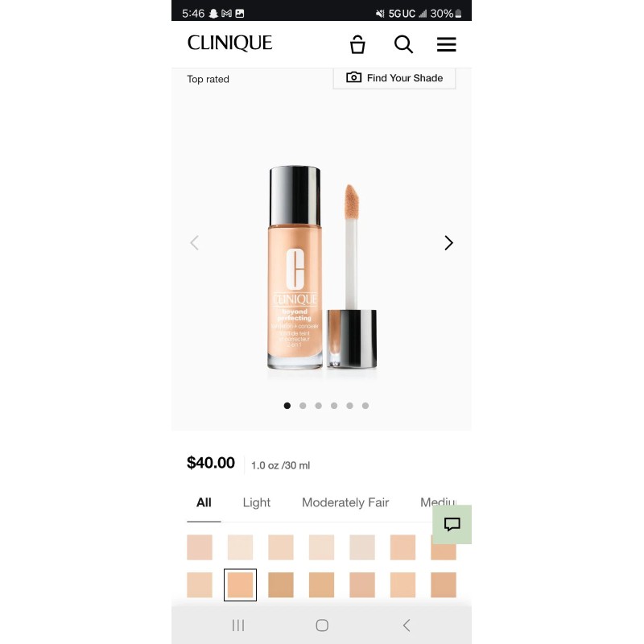Click the Find Your Shade button
644x644 pixels.
tap(394, 78)
